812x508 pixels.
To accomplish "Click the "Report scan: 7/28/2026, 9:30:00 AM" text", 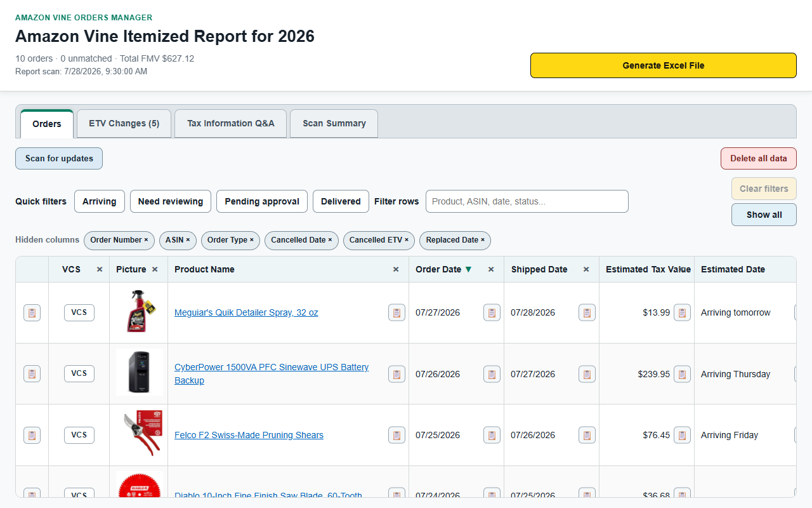I will pos(81,71).
